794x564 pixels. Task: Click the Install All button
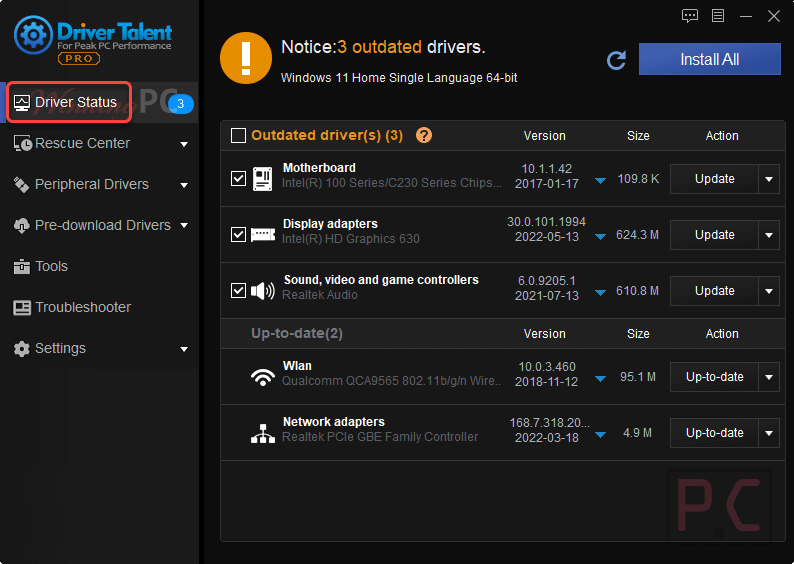(709, 59)
